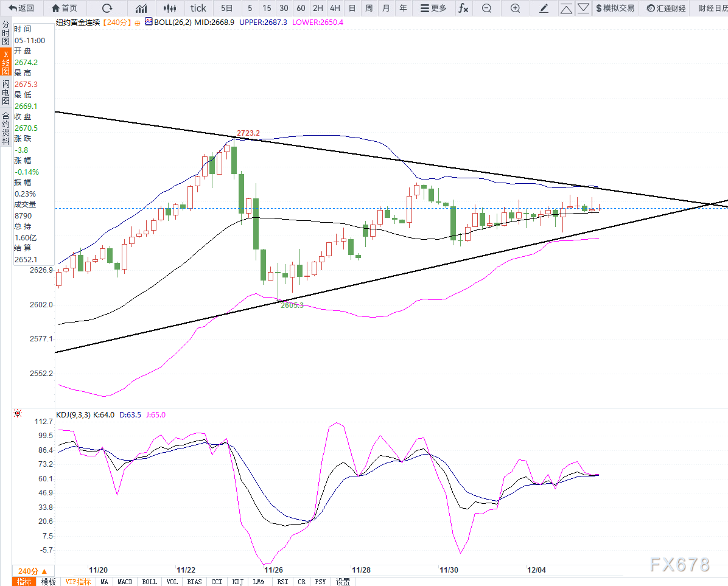Click the 2723.2 high price marker
The image size is (728, 586).
click(248, 133)
